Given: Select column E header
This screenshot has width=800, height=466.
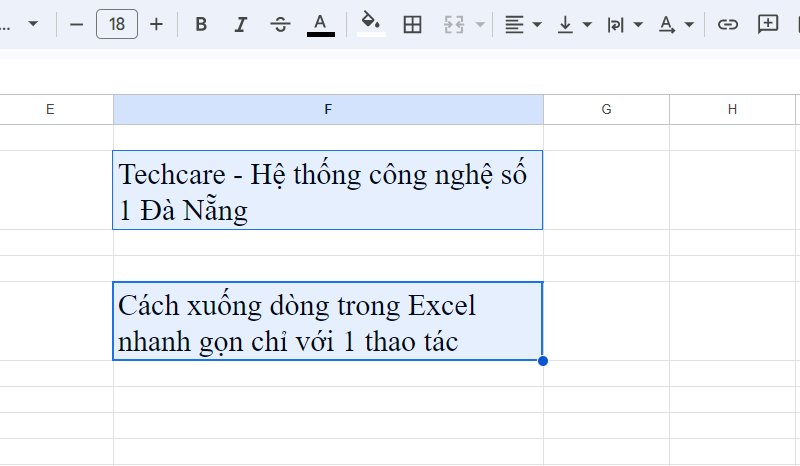Looking at the screenshot, I should pos(50,109).
